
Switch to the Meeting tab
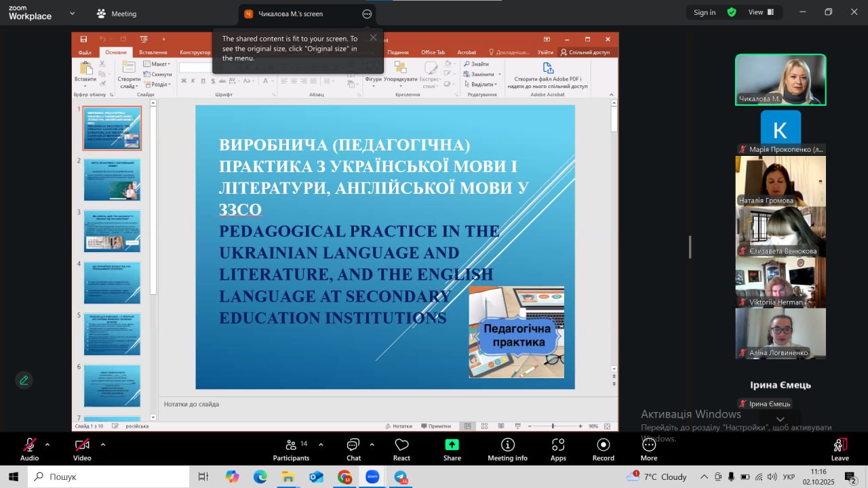click(x=117, y=14)
